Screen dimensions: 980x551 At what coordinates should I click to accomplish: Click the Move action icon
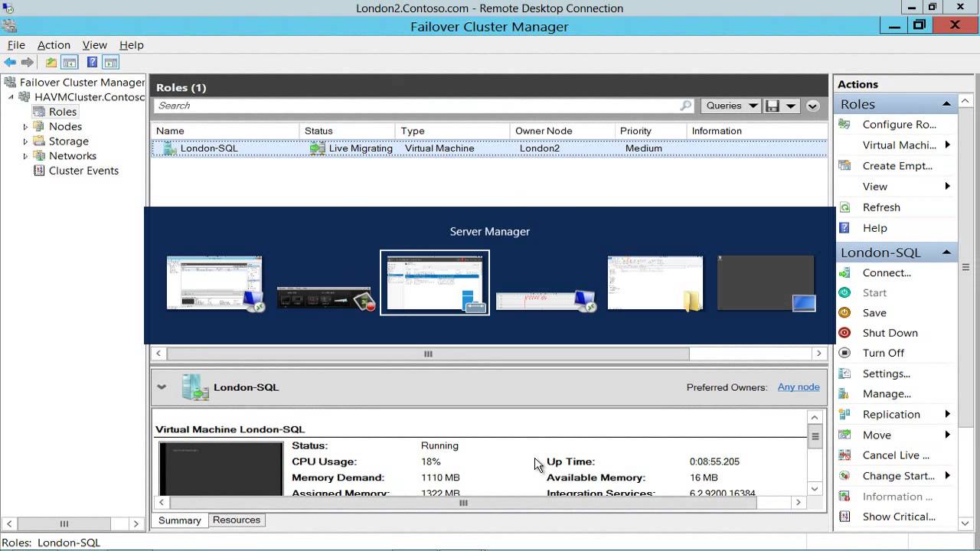[844, 435]
